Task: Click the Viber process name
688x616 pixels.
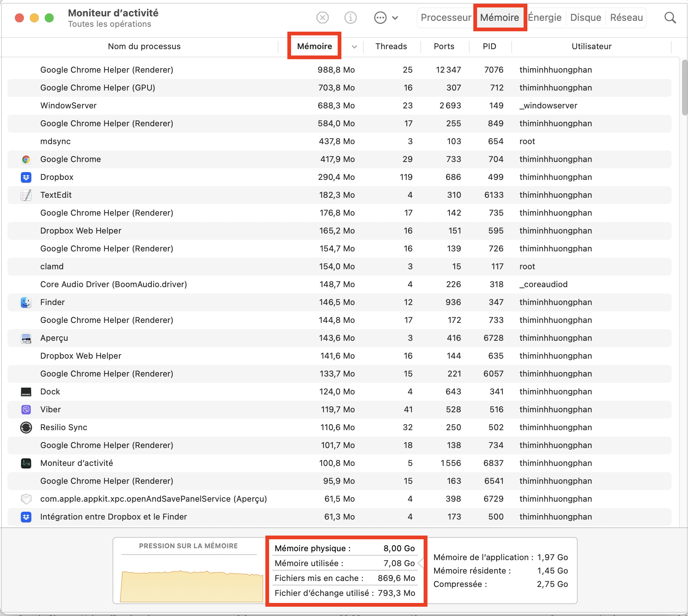Action: (x=50, y=410)
